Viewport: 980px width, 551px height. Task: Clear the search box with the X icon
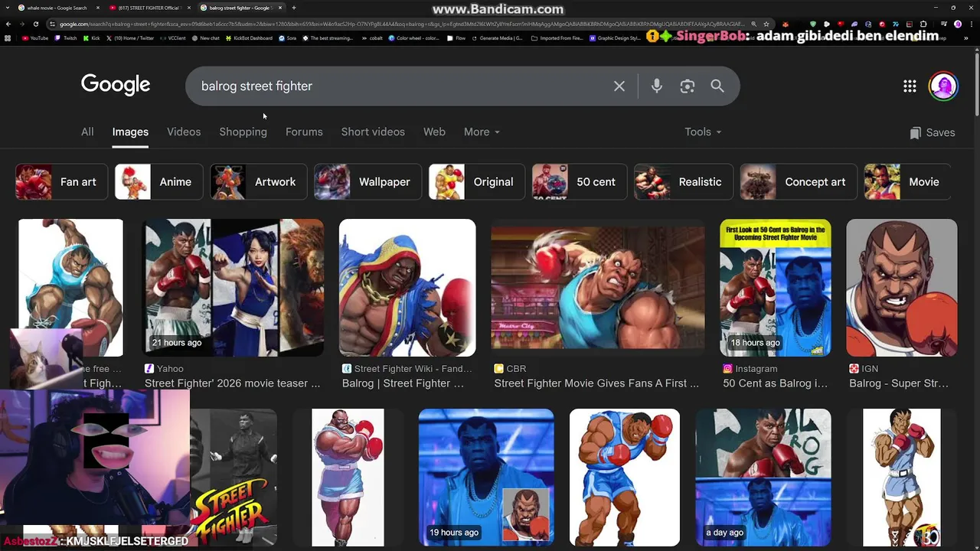click(x=619, y=86)
